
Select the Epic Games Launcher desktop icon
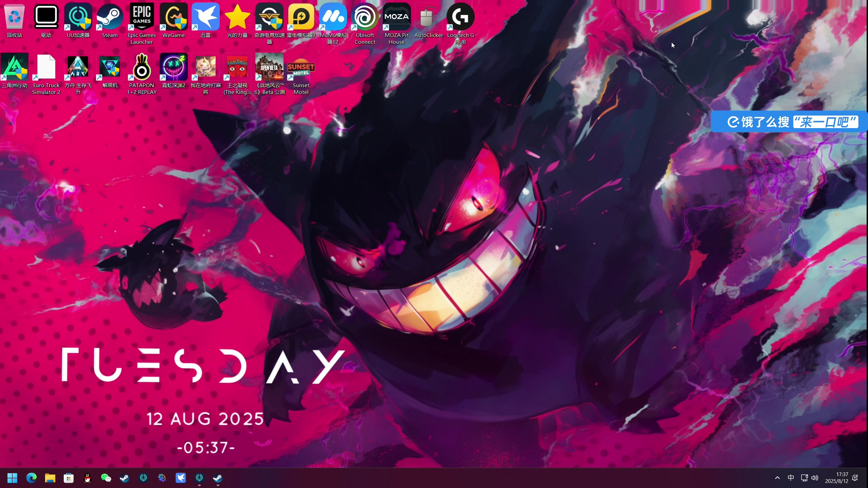(142, 24)
